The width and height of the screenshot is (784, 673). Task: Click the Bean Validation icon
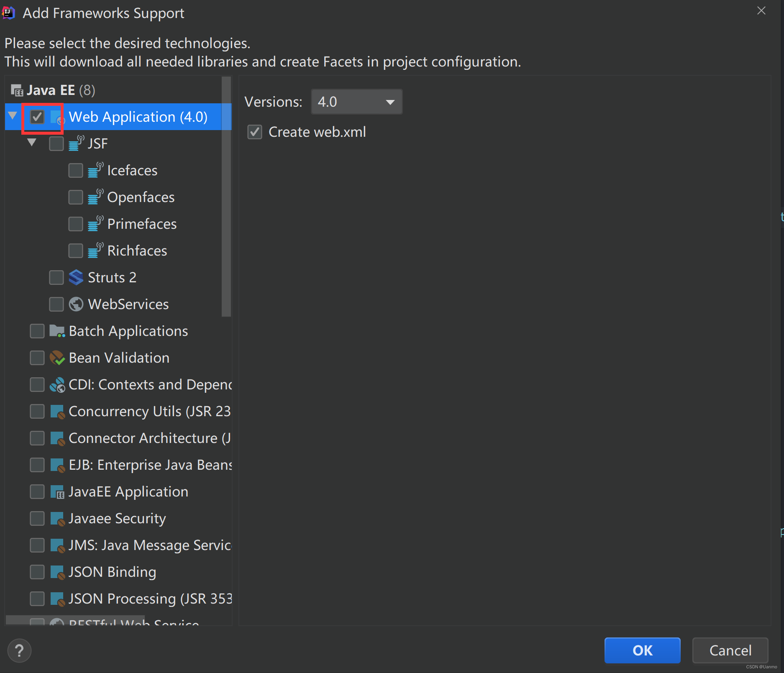tap(57, 358)
